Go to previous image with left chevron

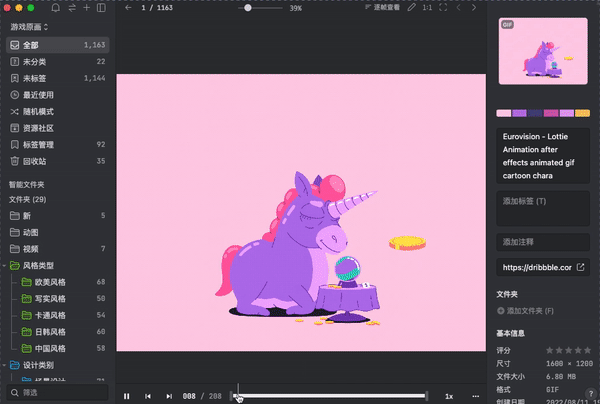pyautogui.click(x=458, y=7)
